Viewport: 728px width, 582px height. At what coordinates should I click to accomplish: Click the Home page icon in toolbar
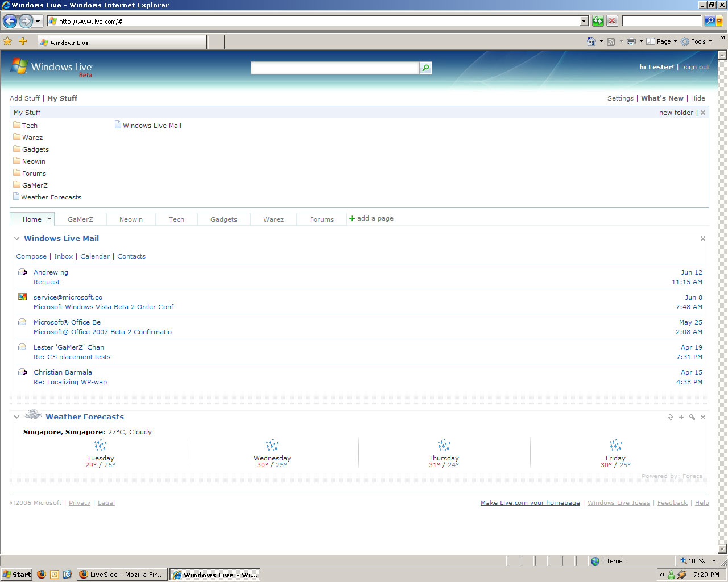(x=591, y=41)
